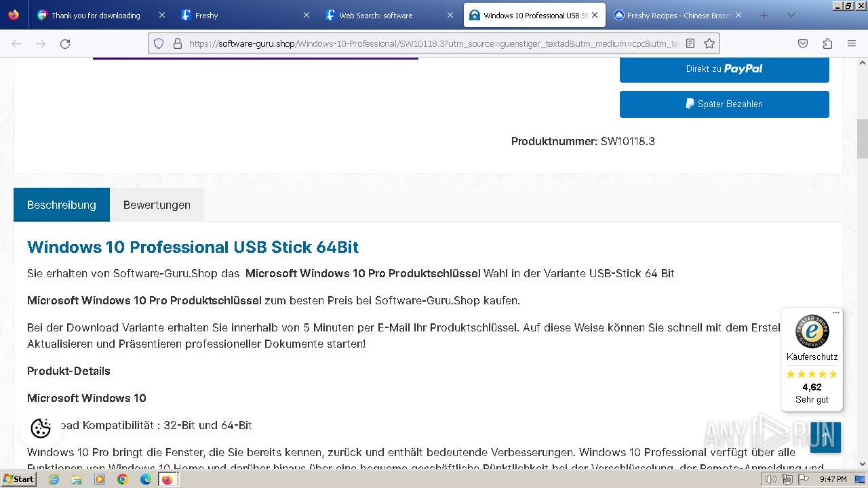Click page vertical scrollbar thumb

[863, 138]
